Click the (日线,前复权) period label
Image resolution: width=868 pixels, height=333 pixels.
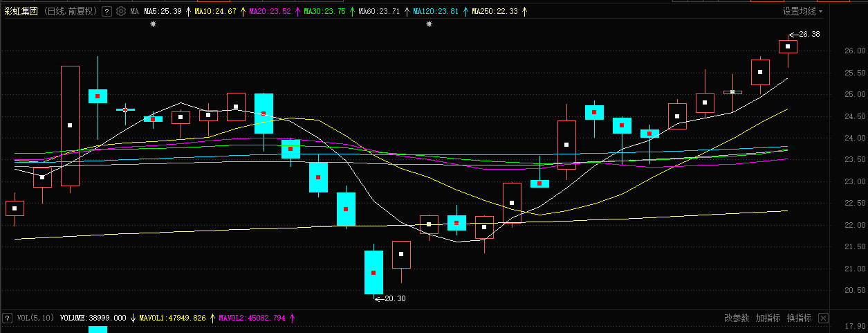(x=71, y=12)
